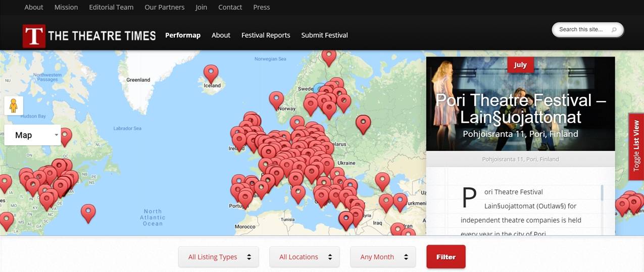This screenshot has height=272, width=644.
Task: Click map pin near Turkmenistan label
Action: point(400,202)
